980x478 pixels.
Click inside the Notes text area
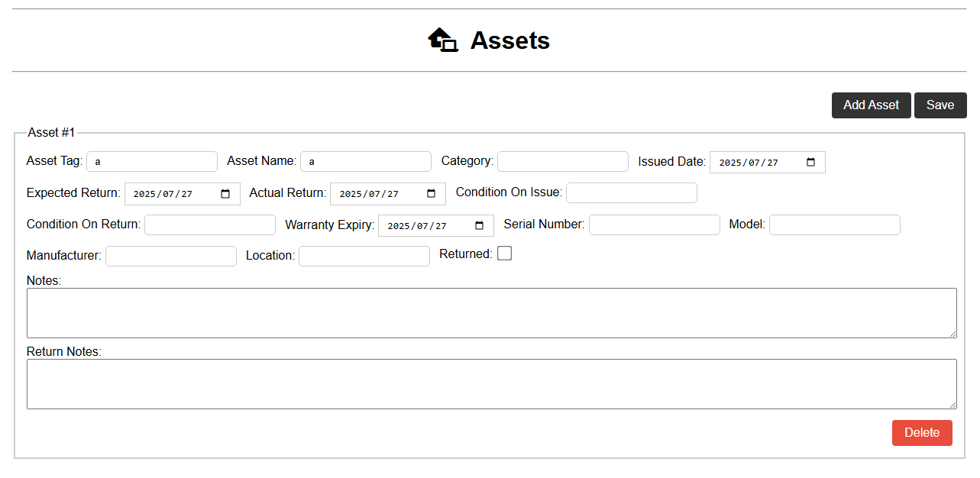tap(492, 312)
